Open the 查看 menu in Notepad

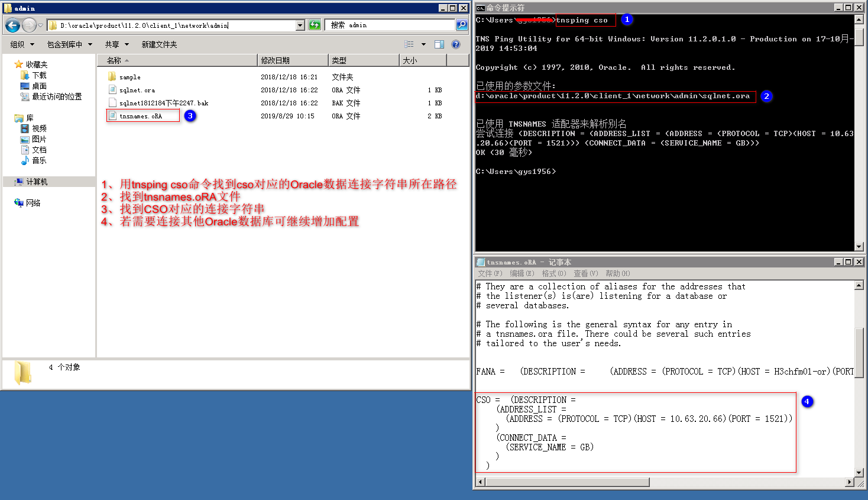click(x=584, y=273)
